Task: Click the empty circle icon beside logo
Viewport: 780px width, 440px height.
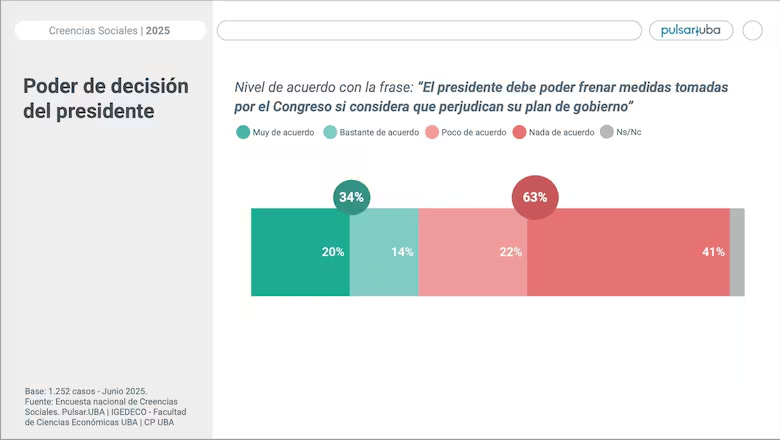Action: [753, 30]
